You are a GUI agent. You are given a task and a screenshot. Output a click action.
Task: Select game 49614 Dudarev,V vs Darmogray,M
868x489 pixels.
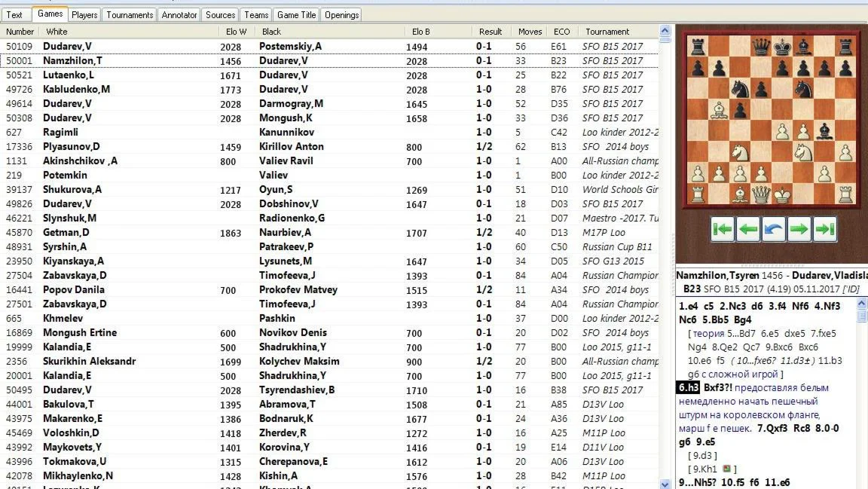[329, 104]
